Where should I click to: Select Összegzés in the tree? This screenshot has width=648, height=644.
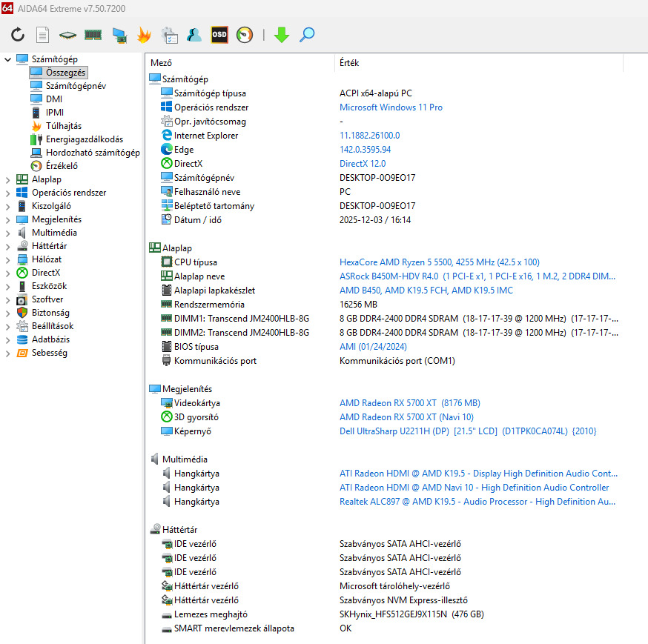coord(59,73)
